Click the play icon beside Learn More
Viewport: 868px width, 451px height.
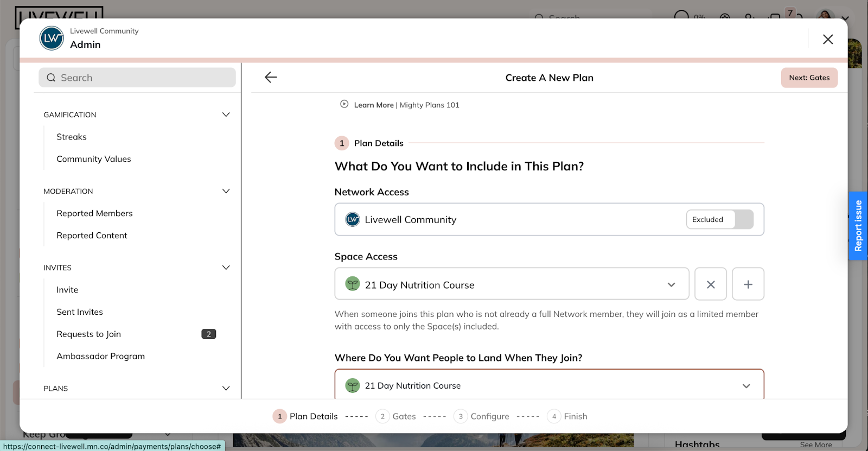(x=344, y=104)
